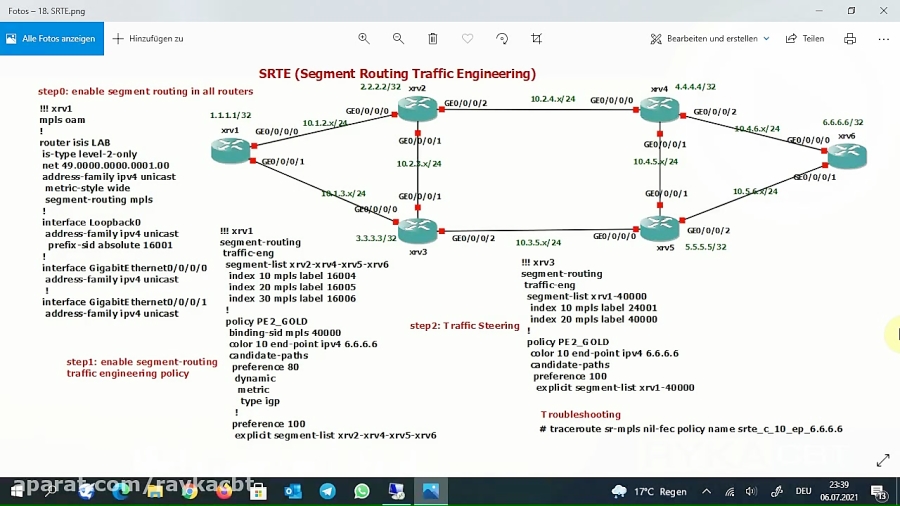Image resolution: width=900 pixels, height=506 pixels.
Task: Select the crop tool icon
Action: coord(536,38)
